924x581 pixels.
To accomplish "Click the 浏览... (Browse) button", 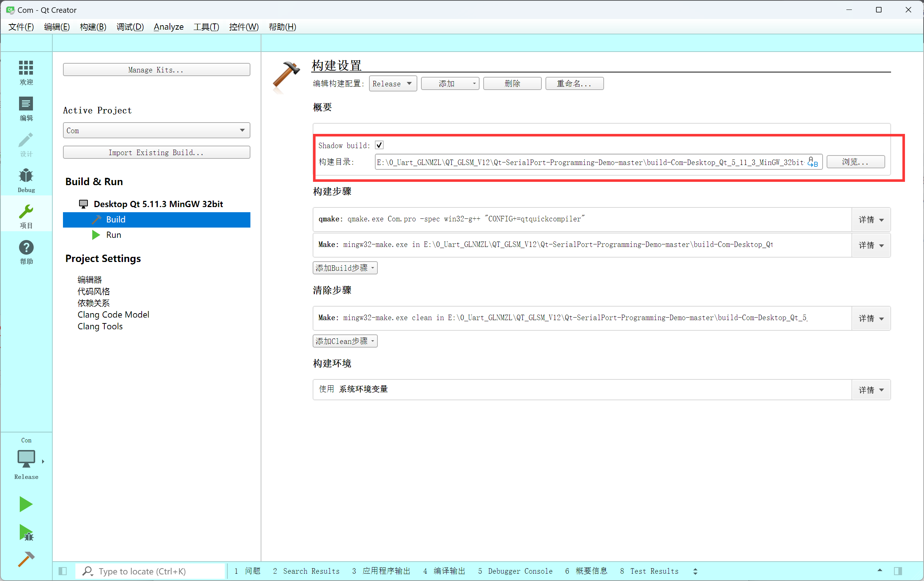I will click(856, 162).
